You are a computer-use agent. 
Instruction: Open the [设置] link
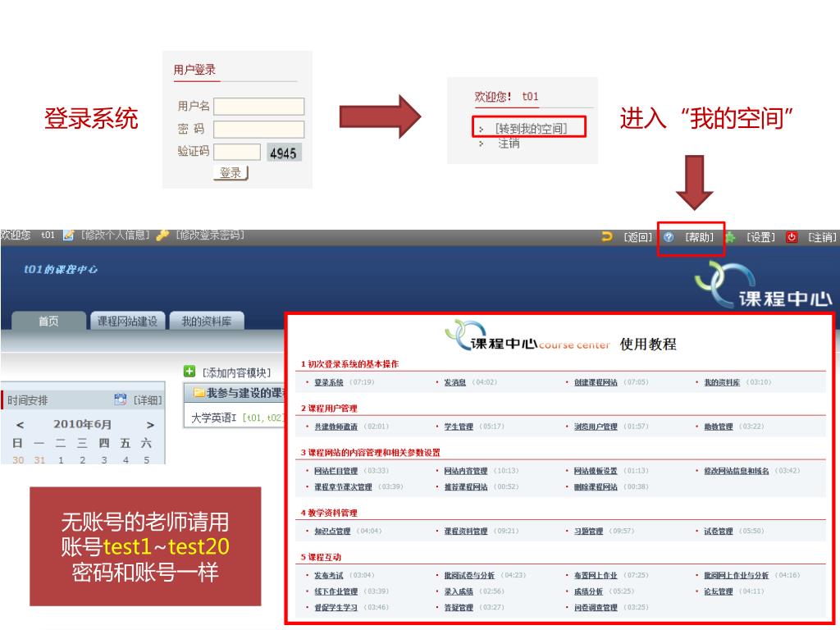[760, 237]
